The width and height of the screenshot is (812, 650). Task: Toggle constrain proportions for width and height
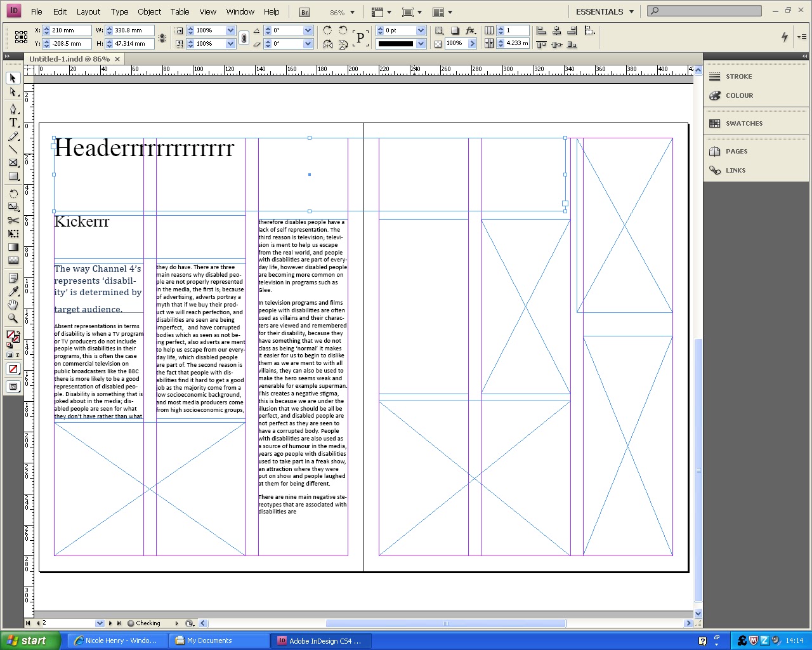tap(162, 37)
